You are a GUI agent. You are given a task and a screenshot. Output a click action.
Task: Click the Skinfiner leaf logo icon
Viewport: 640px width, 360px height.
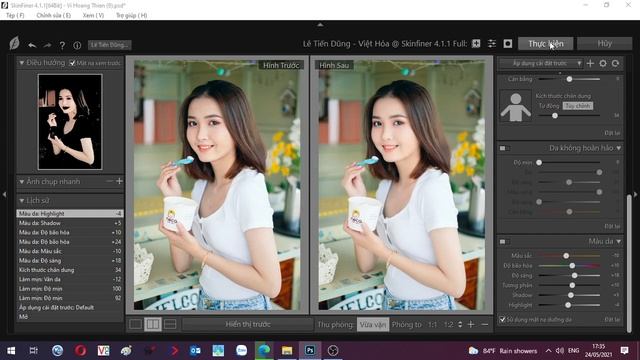14,43
